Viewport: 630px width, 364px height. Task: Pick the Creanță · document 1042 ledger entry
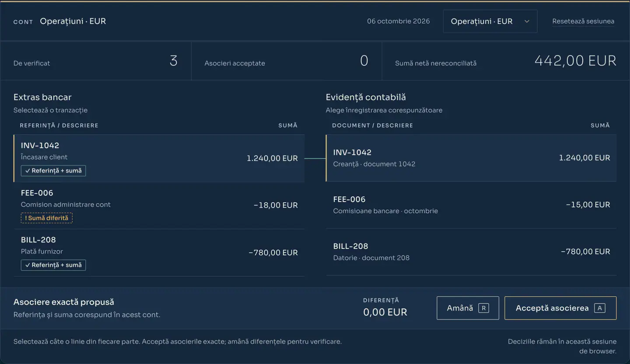(471, 158)
